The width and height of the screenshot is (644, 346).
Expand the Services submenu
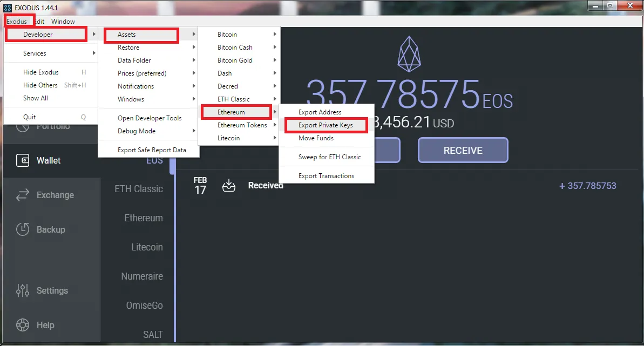click(51, 53)
